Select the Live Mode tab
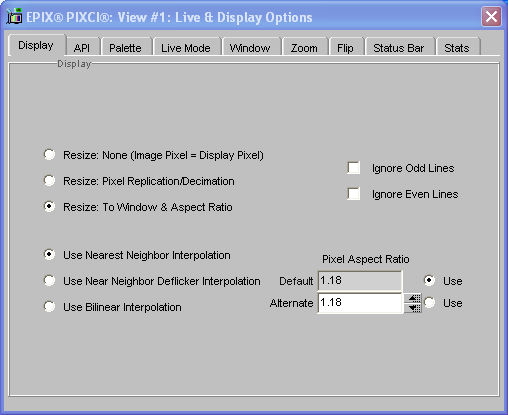This screenshot has height=415, width=508. tap(186, 48)
